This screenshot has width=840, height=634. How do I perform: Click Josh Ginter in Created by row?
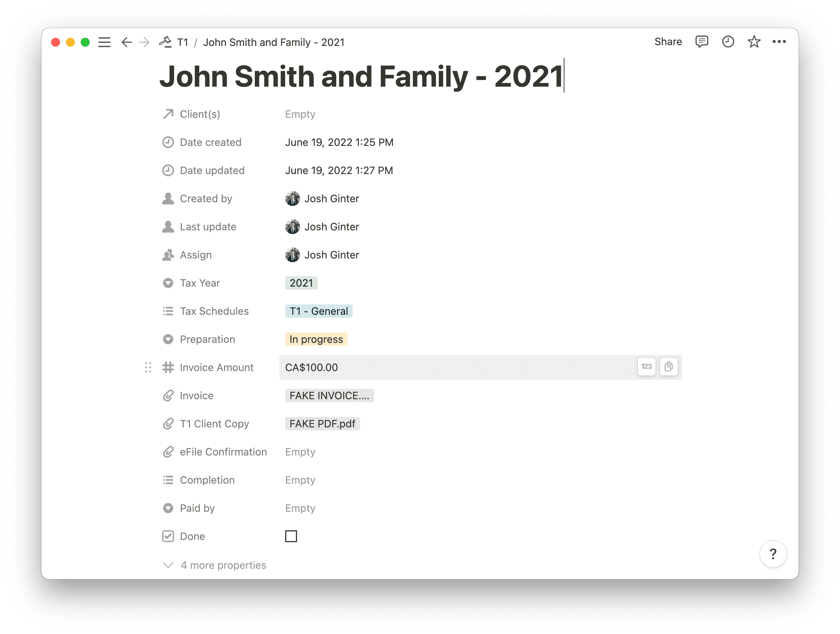pyautogui.click(x=322, y=198)
